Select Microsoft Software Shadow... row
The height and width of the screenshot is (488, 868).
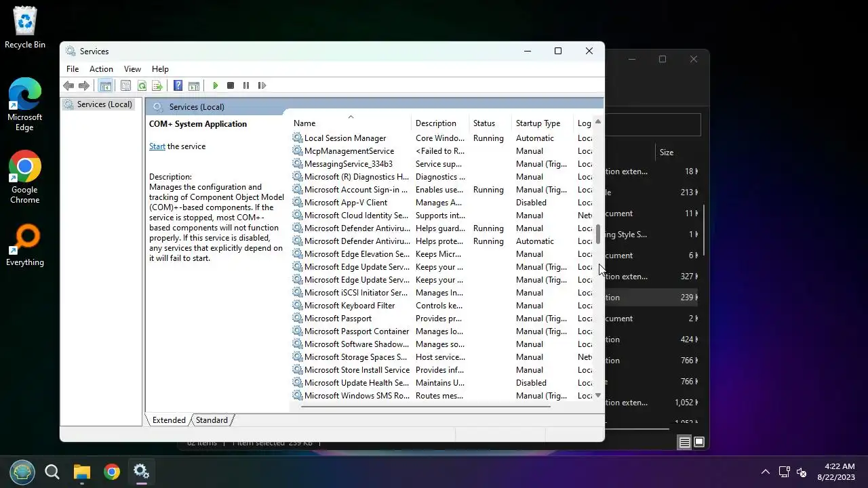pos(442,344)
